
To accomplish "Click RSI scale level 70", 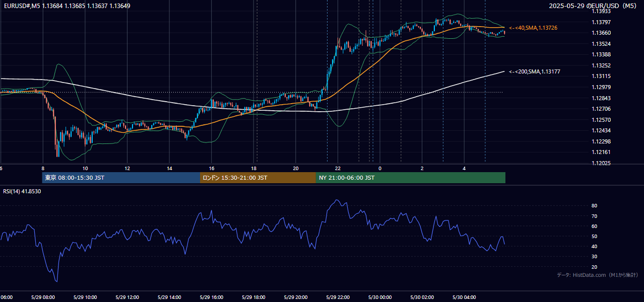I will pos(594,216).
